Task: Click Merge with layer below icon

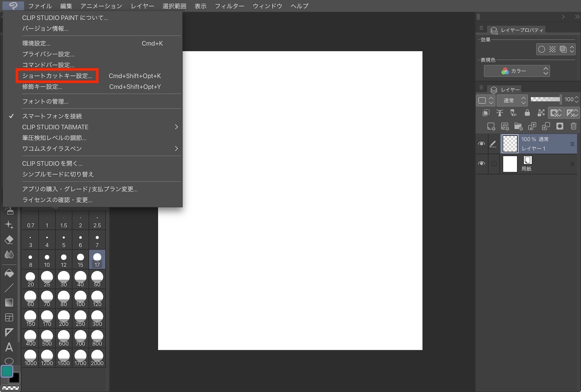Action: [x=546, y=126]
